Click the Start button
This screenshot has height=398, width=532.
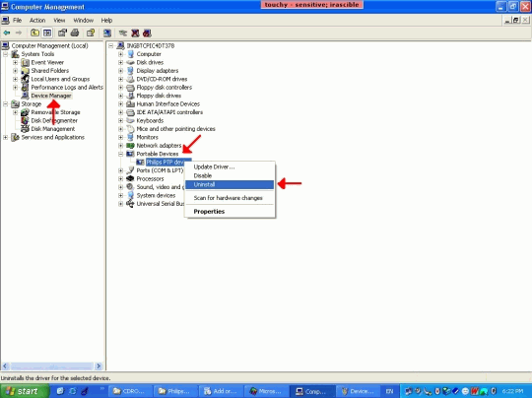click(x=25, y=391)
